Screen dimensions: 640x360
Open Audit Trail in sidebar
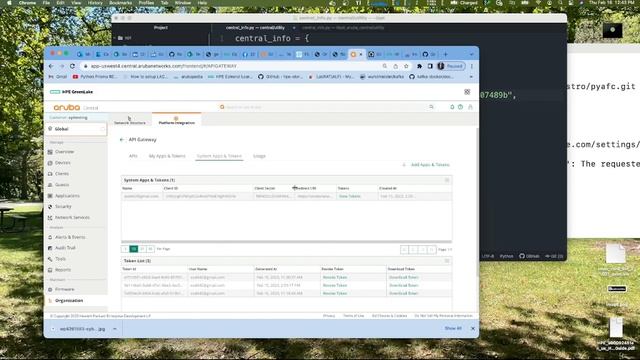(65, 248)
